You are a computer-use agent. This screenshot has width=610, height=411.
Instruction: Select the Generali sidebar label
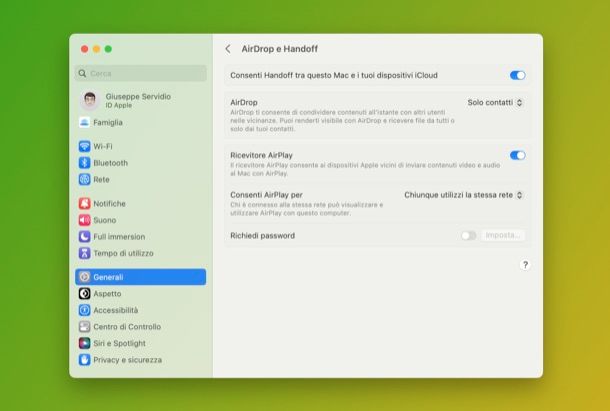click(108, 277)
